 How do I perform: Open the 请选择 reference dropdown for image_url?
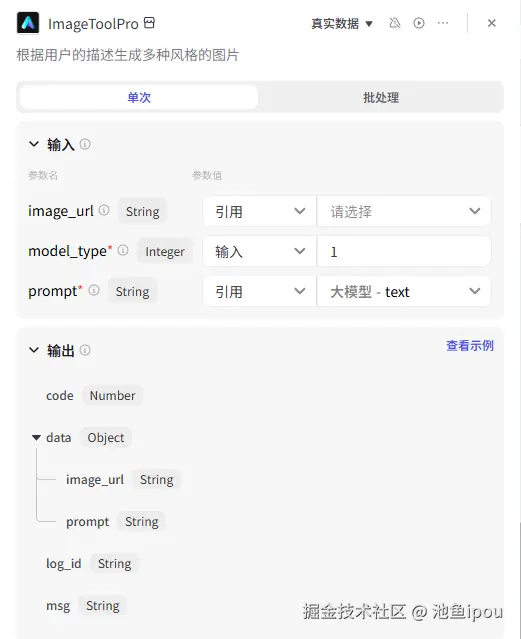(404, 211)
